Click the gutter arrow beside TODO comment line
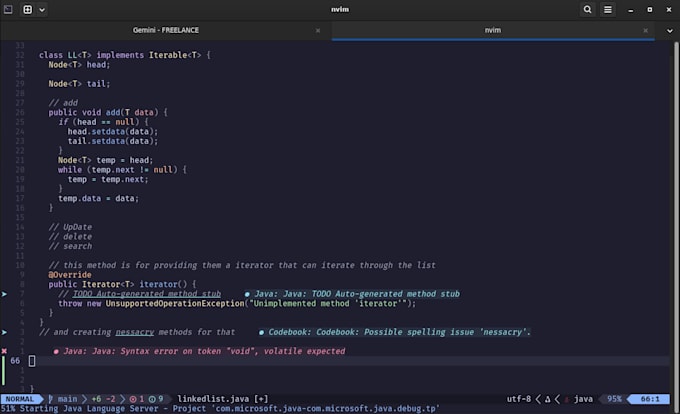 (x=4, y=294)
